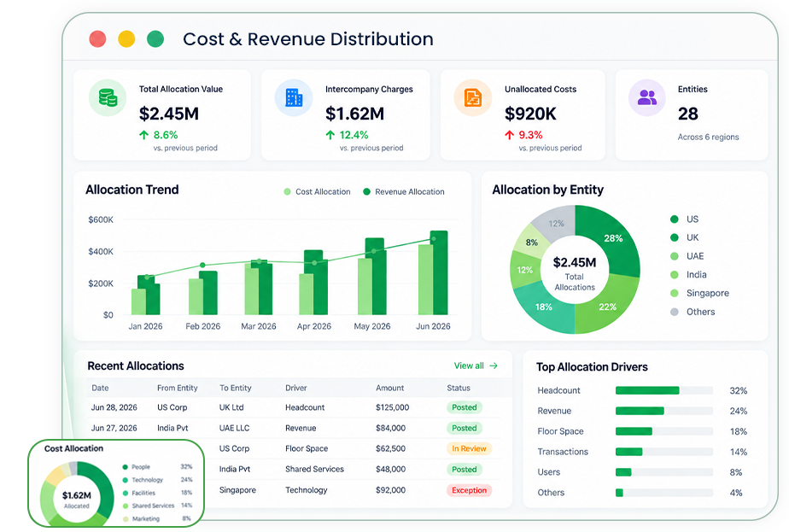
Task: Click the Jan 2026 bar in Allocation Trend
Action: click(145, 295)
